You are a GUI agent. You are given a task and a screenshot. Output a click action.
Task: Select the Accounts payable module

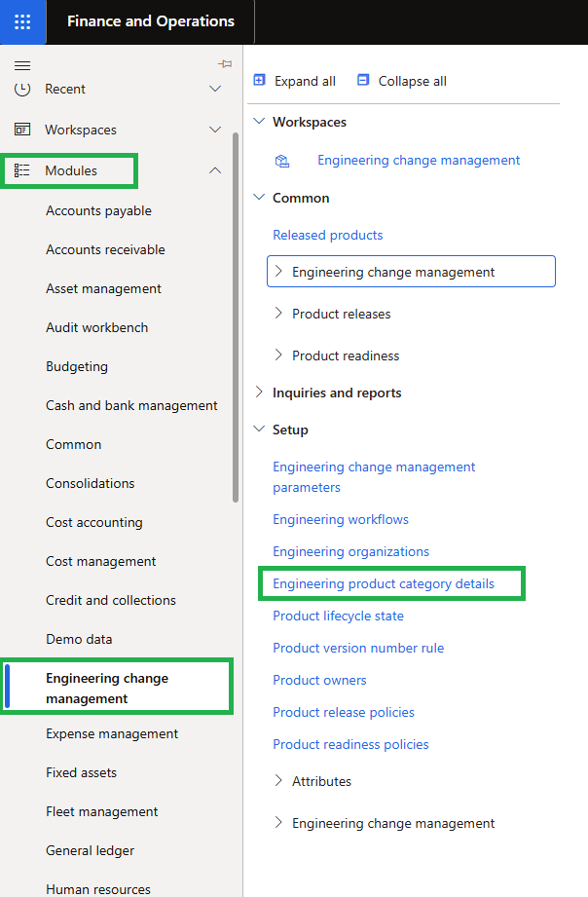[97, 210]
